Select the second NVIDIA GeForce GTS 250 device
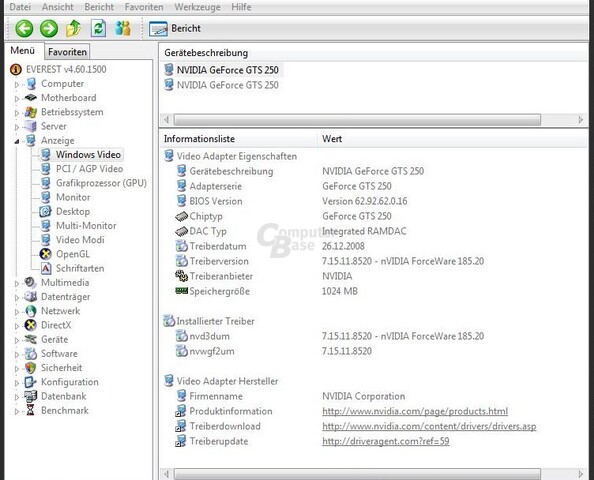 click(x=228, y=85)
